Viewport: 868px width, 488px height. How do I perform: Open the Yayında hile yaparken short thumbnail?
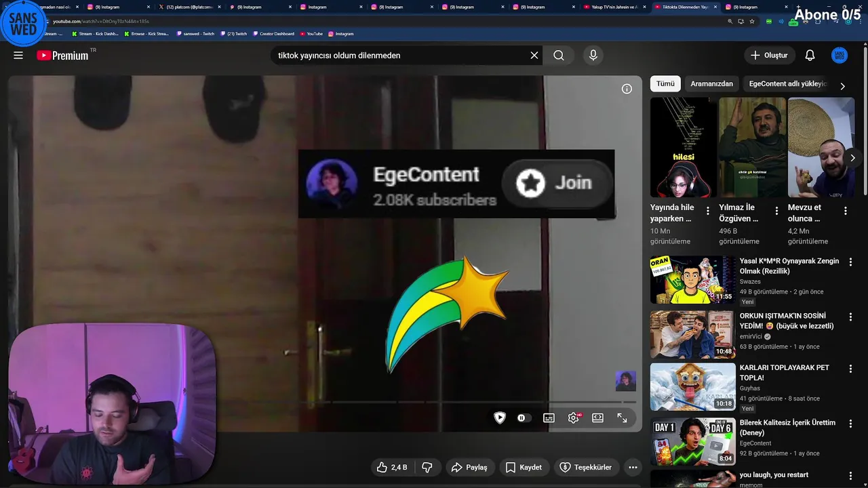[x=684, y=147]
